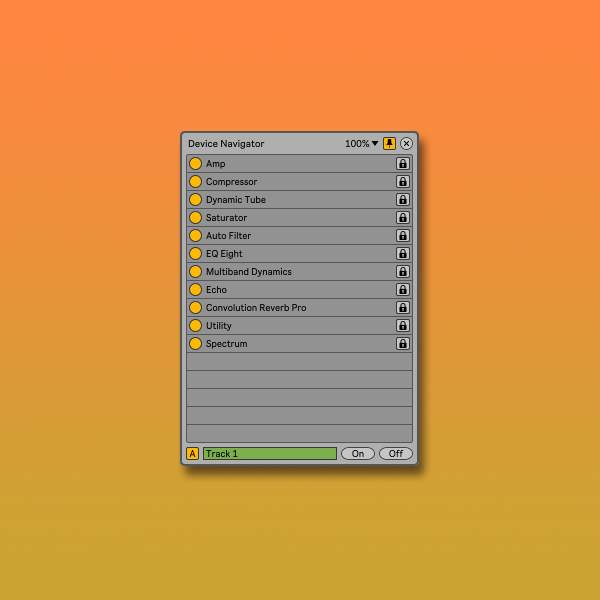
Task: Select the Auto Filter device name
Action: click(x=228, y=236)
